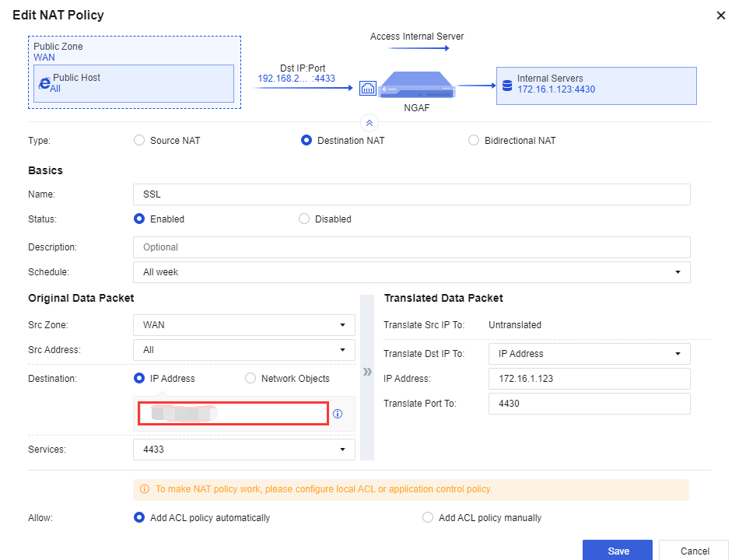Save the NAT policy
739x560 pixels.
pos(618,551)
